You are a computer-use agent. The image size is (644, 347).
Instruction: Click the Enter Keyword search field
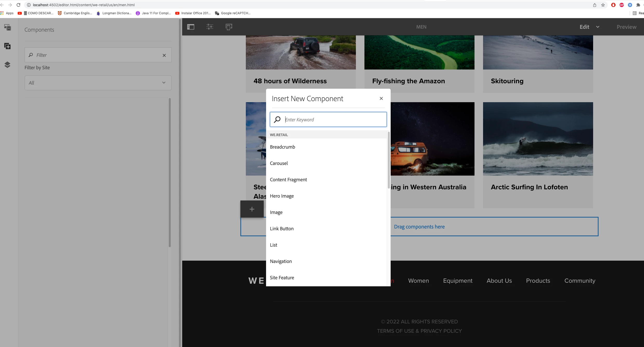pos(334,120)
